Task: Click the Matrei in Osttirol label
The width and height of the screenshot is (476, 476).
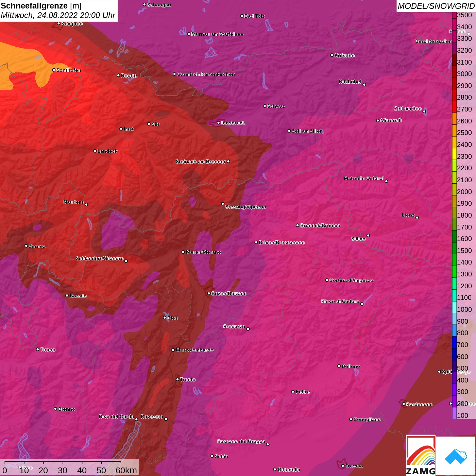Action: 364,178
